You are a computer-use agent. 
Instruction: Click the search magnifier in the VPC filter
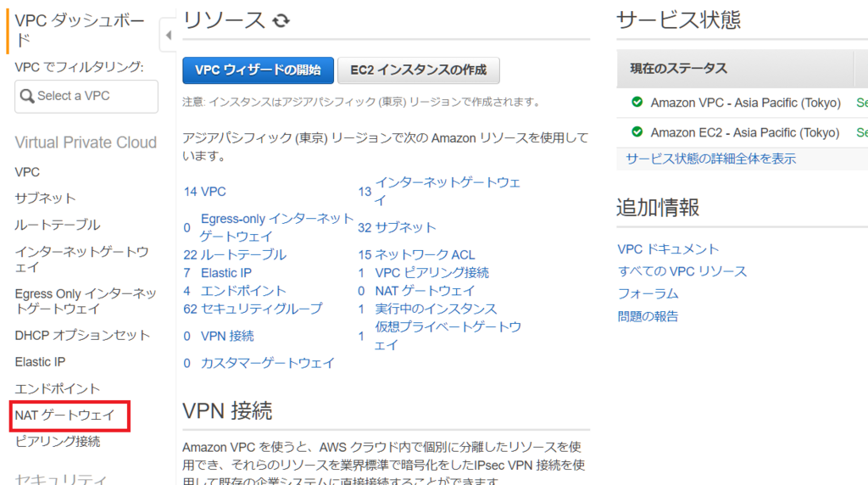[26, 96]
